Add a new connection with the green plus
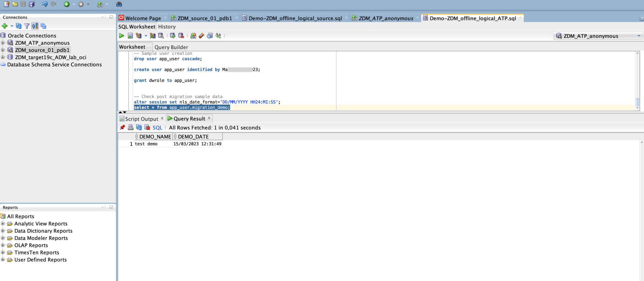 (5, 26)
